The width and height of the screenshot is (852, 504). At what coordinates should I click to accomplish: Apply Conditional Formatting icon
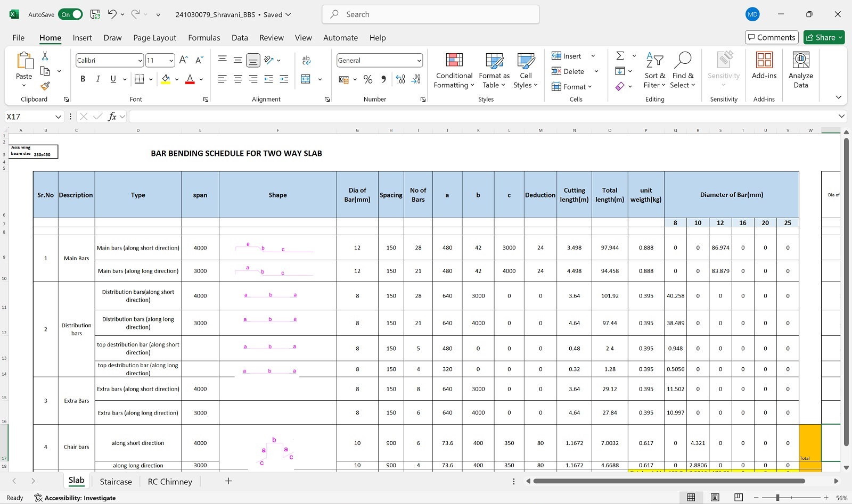click(x=454, y=60)
